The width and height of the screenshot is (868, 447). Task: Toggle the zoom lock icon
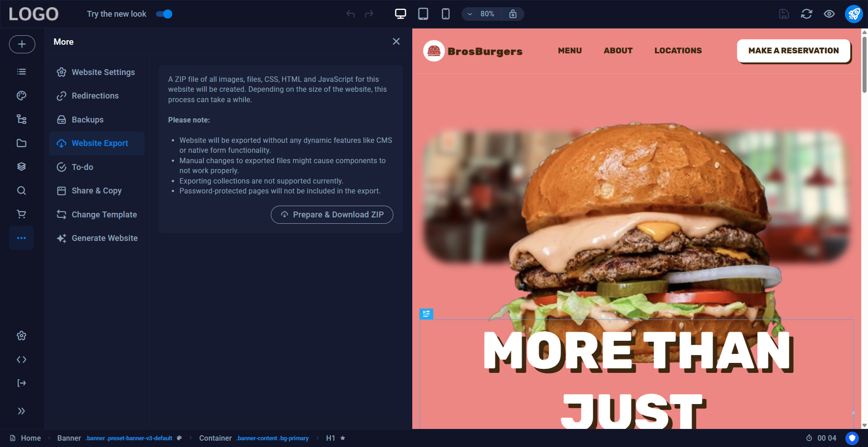coord(513,14)
